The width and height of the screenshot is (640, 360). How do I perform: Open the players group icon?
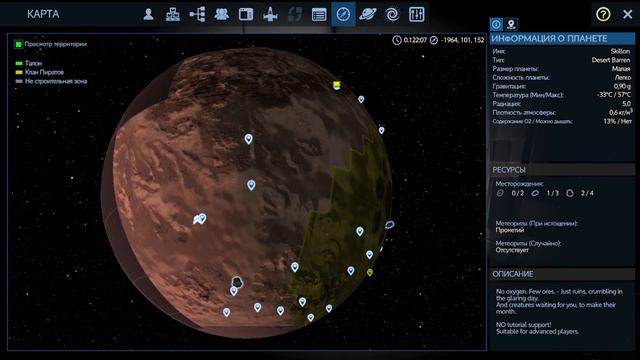222,14
